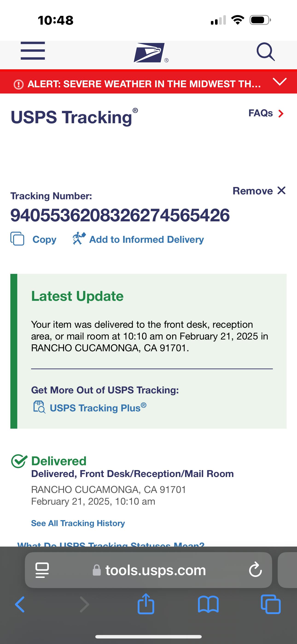Open What Do USPS Tracking Statuses Mean
This screenshot has height=644, width=297.
[x=111, y=544]
